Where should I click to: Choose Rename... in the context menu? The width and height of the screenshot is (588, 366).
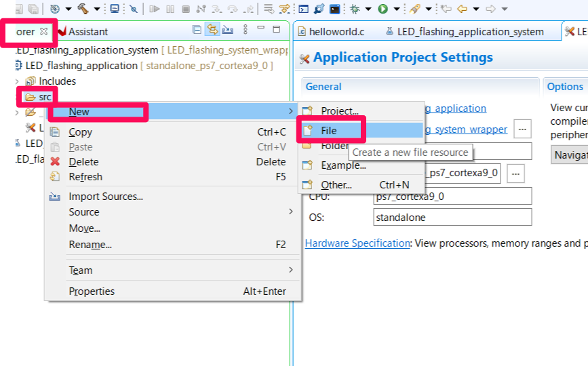point(173,245)
